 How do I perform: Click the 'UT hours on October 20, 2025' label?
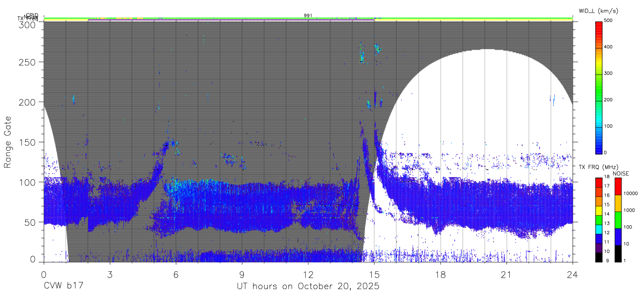pyautogui.click(x=308, y=287)
